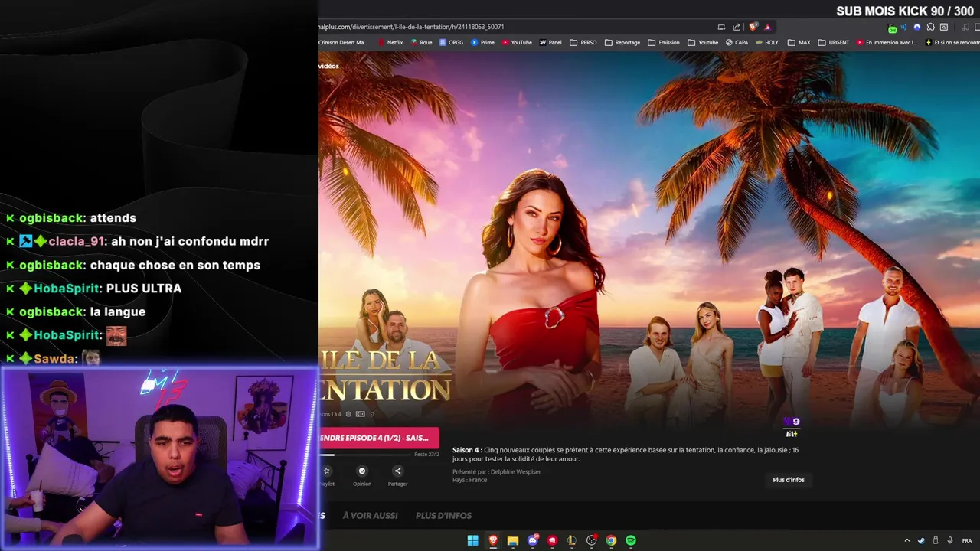Click the 'vidéos' link at top of page
980x551 pixels.
point(328,66)
